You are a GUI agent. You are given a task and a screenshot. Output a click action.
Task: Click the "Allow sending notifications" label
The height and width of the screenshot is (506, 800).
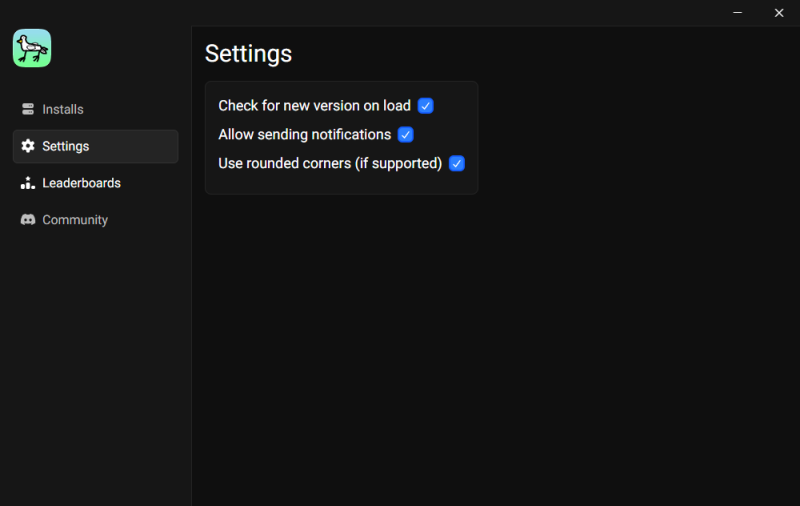pos(305,135)
